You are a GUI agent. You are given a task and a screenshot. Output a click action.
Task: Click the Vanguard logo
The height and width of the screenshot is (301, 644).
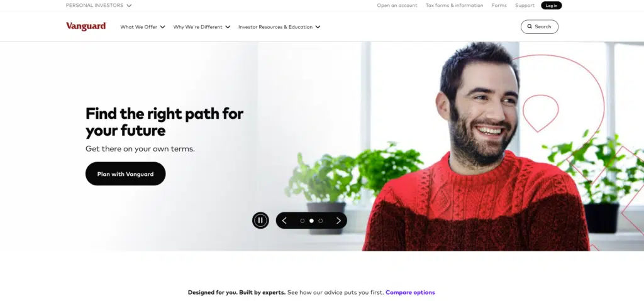[86, 26]
